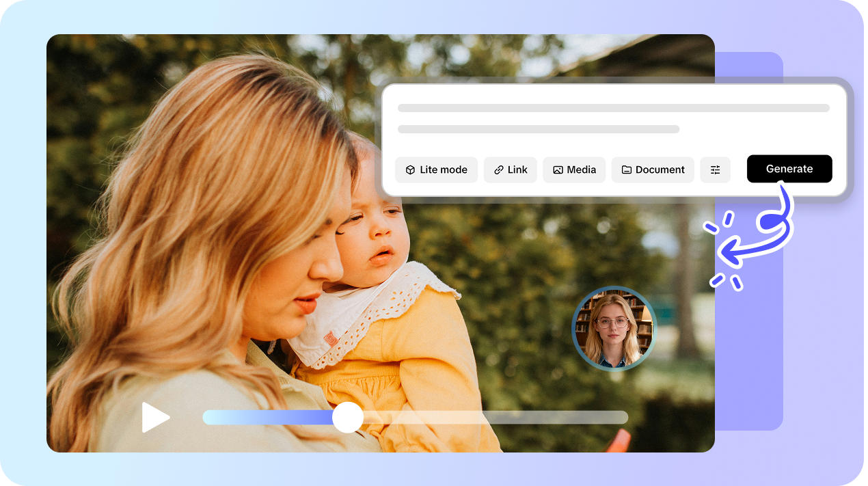
Task: Open the Document attachment picker
Action: point(653,170)
